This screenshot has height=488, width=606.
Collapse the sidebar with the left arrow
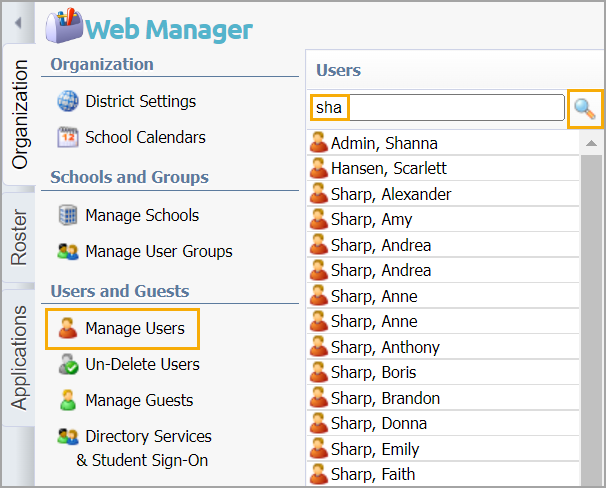(18, 23)
